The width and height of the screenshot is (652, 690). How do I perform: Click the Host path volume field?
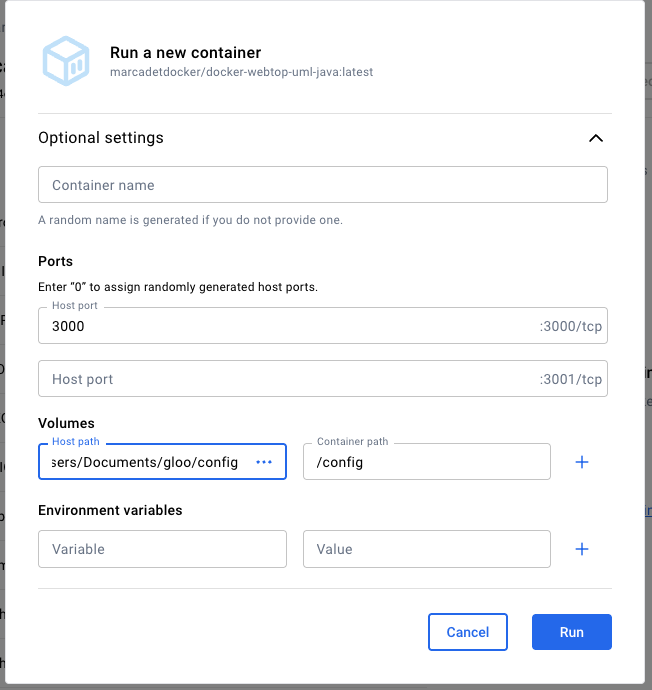145,462
